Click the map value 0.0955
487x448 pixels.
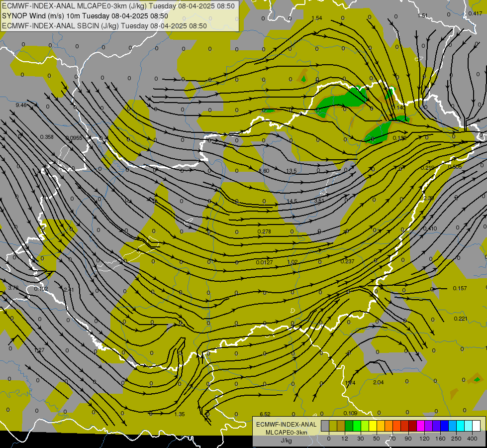[74, 138]
